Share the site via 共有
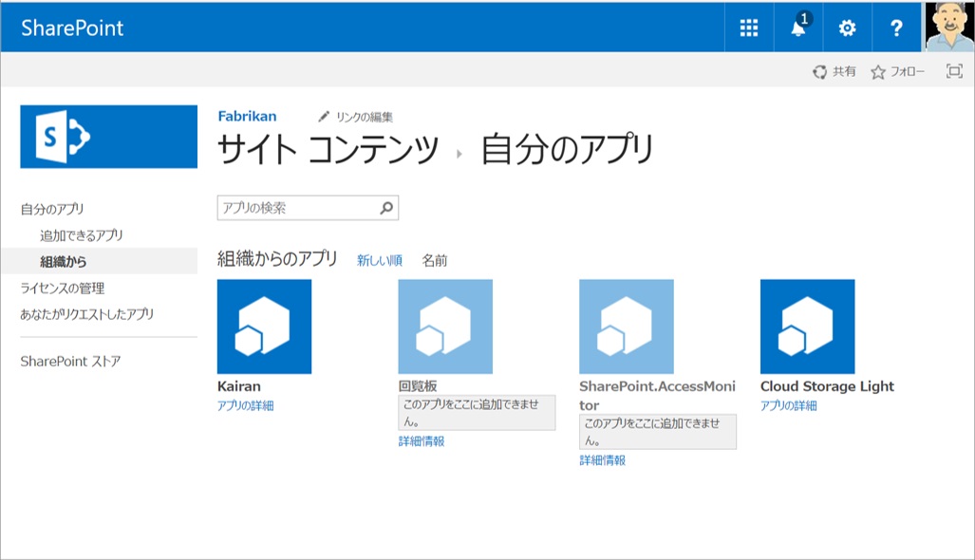Viewport: 975px width, 560px height. (x=835, y=70)
